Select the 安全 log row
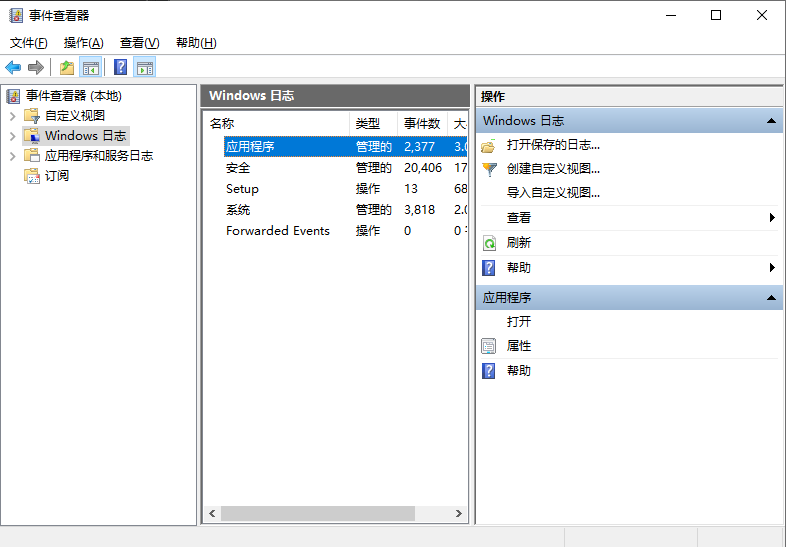Viewport: 786px width, 547px height. click(x=345, y=168)
